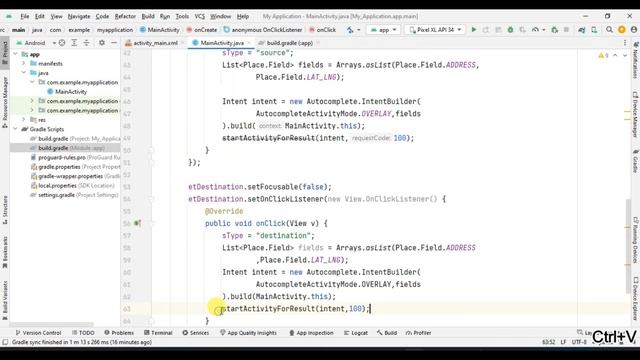Click the editor tabs more options icon

pyautogui.click(x=624, y=43)
